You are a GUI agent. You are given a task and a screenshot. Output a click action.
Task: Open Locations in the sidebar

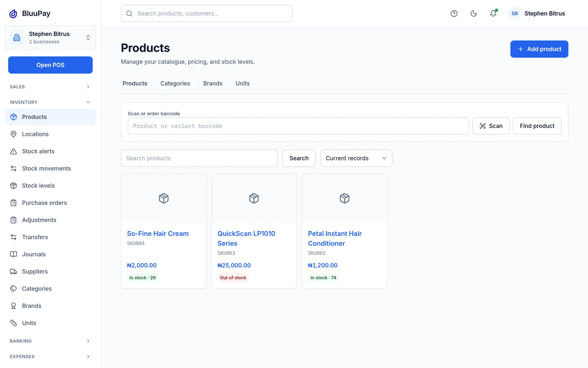50,134
